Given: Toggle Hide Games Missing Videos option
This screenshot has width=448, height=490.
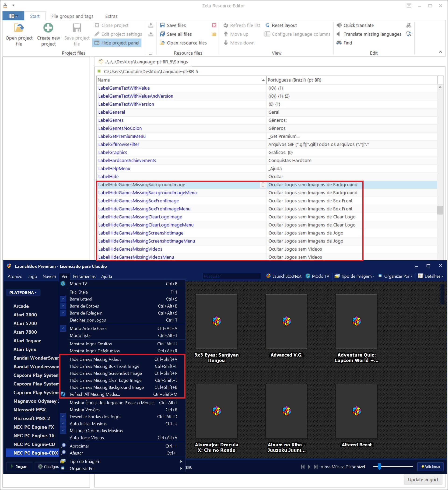Looking at the screenshot, I should [x=122, y=359].
